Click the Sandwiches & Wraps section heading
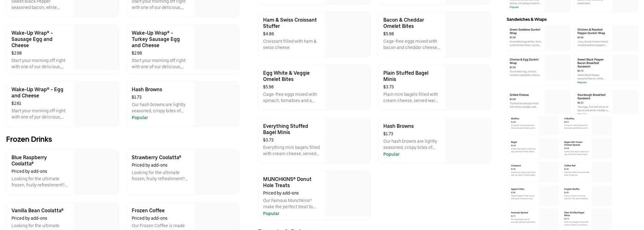This screenshot has width=644, height=230. [x=527, y=19]
